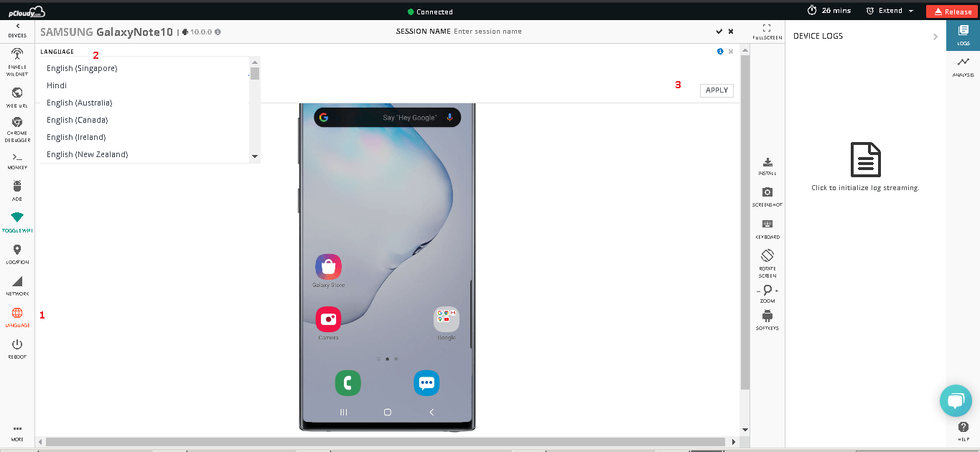
Task: Open the live chat bubble
Action: [956, 400]
